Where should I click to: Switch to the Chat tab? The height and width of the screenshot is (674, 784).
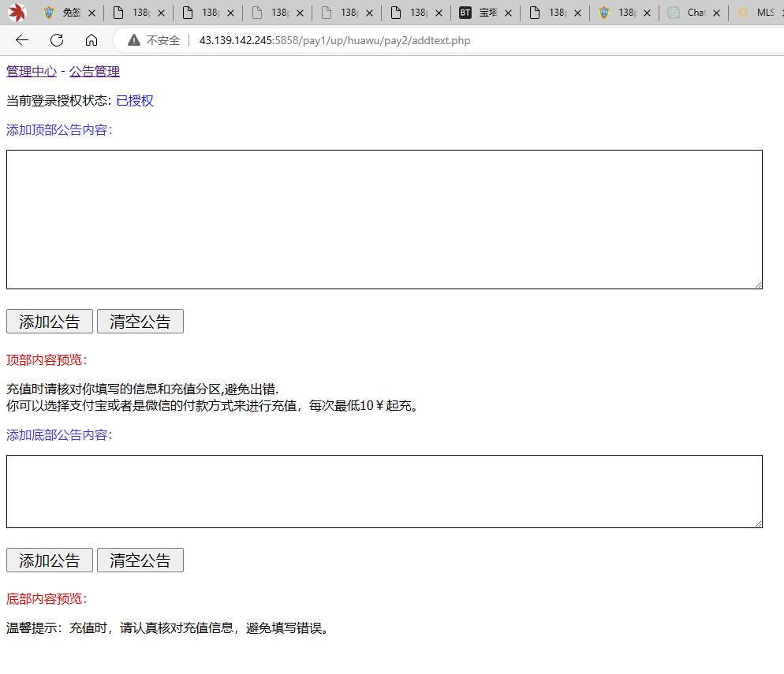pyautogui.click(x=693, y=13)
